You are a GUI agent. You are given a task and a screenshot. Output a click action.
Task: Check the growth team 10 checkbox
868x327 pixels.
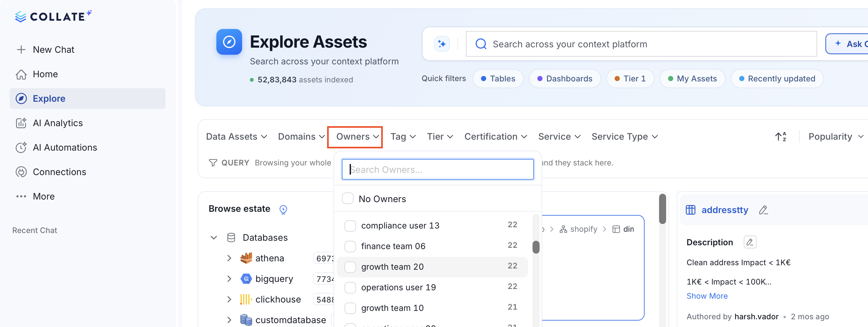(350, 308)
